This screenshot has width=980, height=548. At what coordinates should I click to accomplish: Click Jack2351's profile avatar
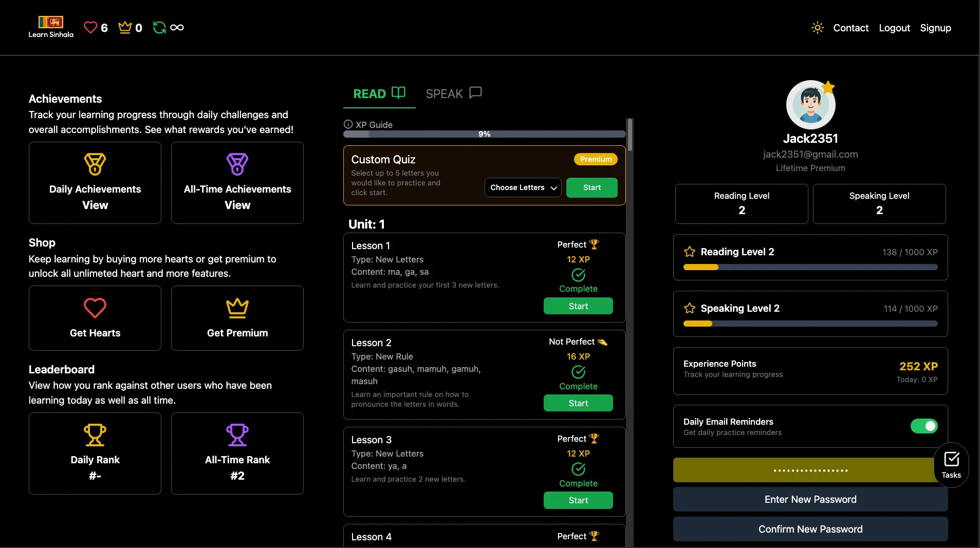[810, 105]
